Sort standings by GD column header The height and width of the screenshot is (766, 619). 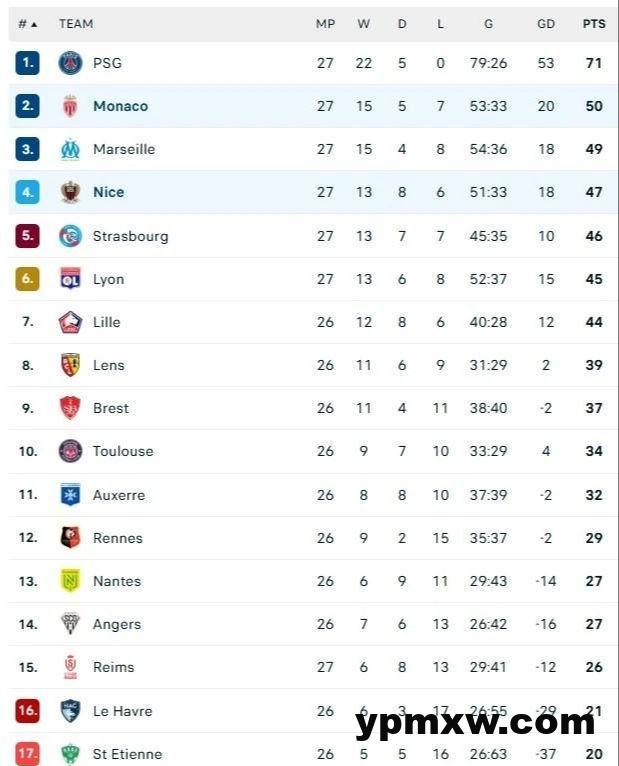(546, 24)
